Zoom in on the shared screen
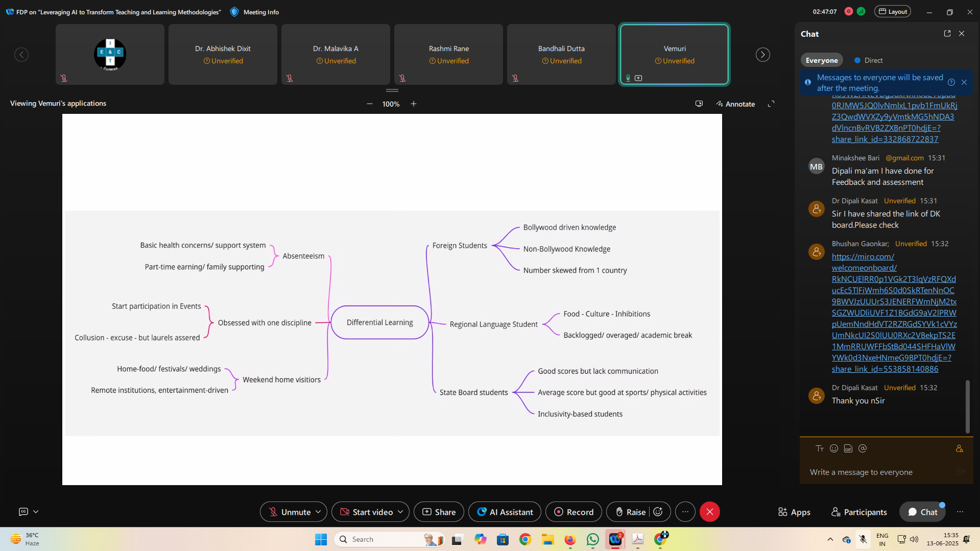Viewport: 980px width, 551px height. coord(414,104)
